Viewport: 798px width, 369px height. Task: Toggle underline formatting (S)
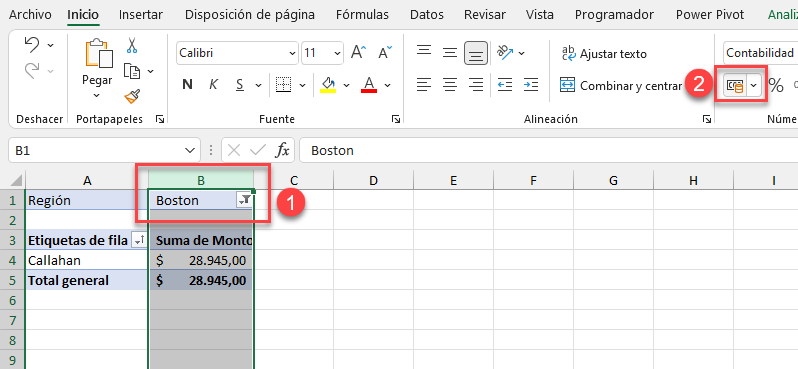click(x=240, y=85)
